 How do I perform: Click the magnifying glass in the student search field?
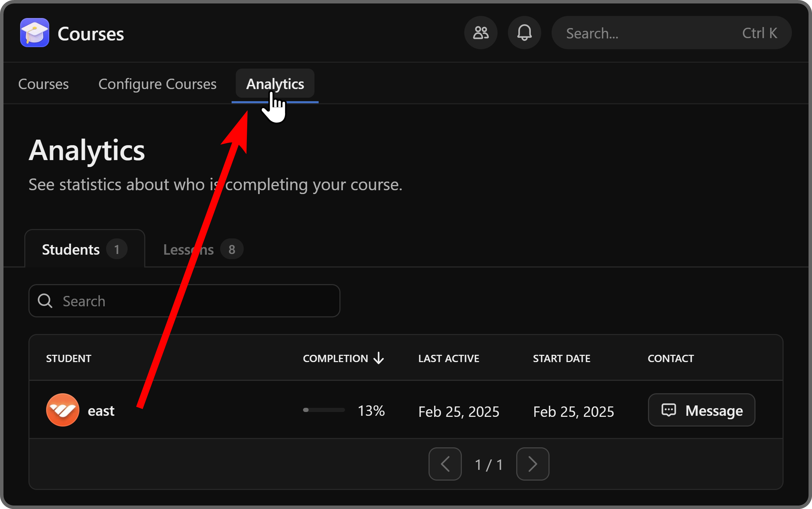pyautogui.click(x=45, y=301)
